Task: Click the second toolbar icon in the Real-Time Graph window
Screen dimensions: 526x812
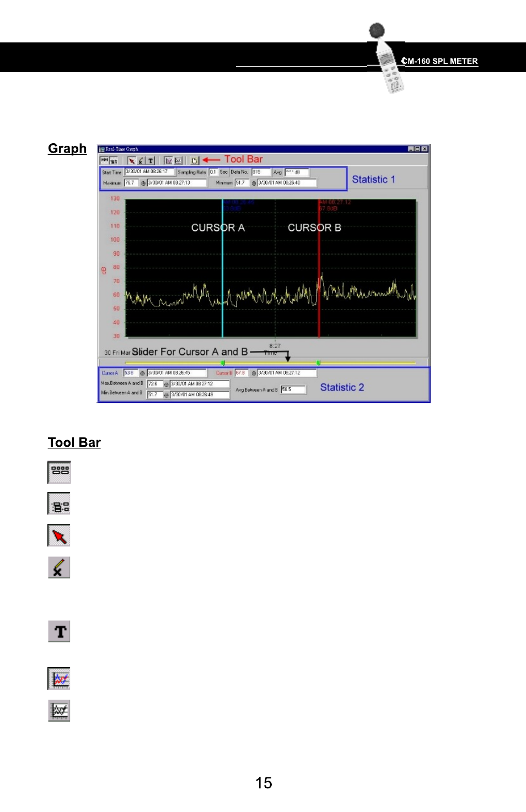Action: tap(113, 161)
